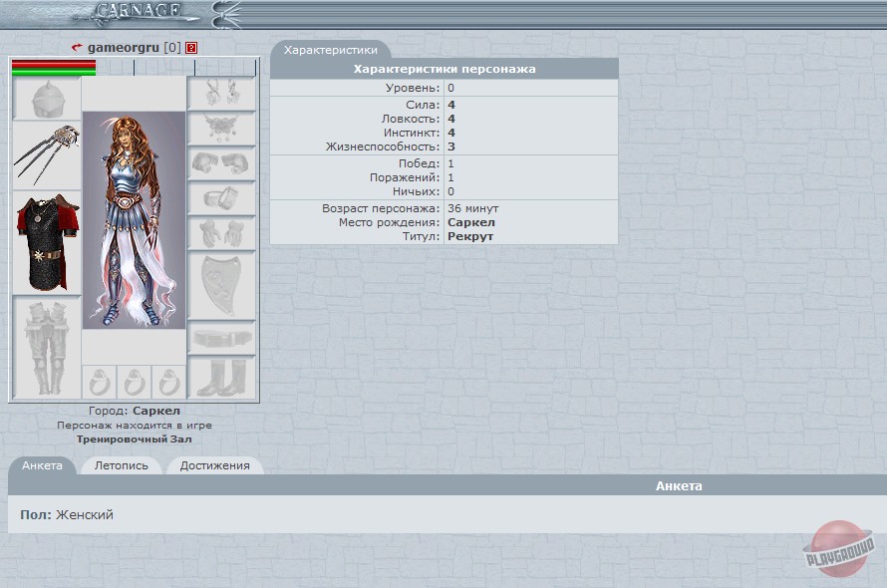Image resolution: width=887 pixels, height=588 pixels.
Task: Click the middle ring slot
Action: pyautogui.click(x=134, y=382)
